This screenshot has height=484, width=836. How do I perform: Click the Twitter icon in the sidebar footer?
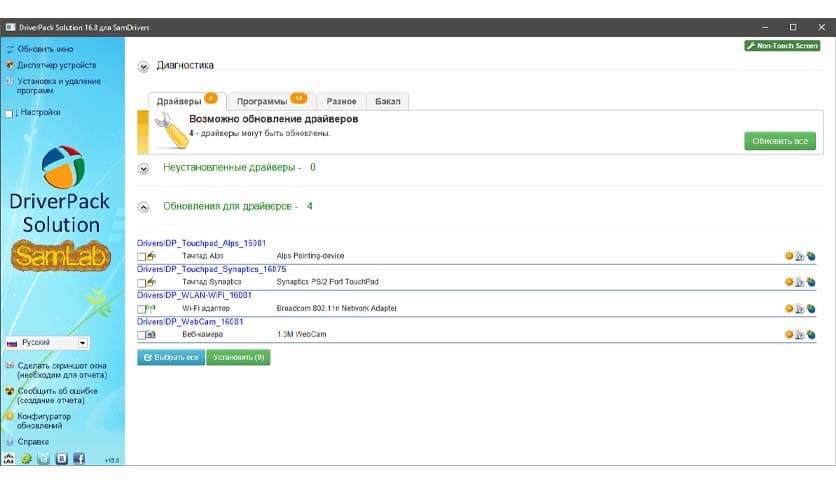coord(43,459)
